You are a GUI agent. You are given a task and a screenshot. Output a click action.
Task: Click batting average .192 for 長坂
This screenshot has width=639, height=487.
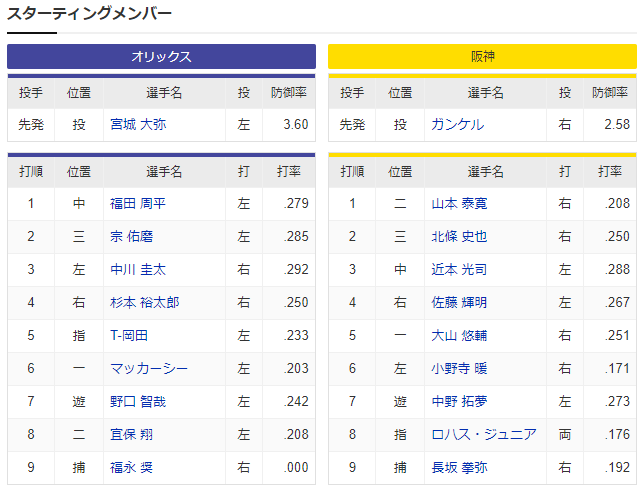click(x=617, y=467)
